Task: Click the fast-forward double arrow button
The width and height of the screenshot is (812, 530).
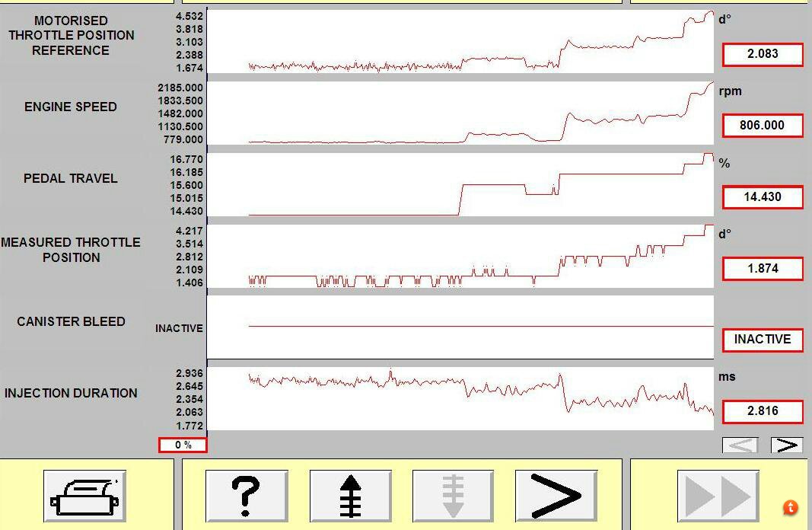Action: click(x=718, y=496)
